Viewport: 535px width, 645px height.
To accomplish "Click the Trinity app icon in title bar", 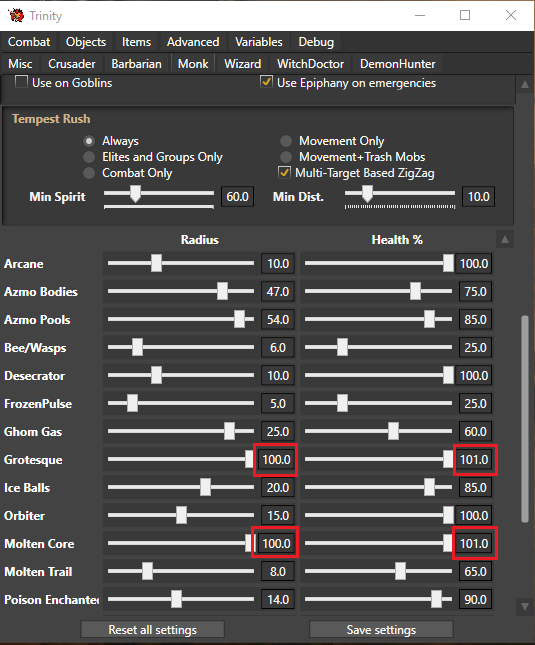I will pyautogui.click(x=16, y=16).
